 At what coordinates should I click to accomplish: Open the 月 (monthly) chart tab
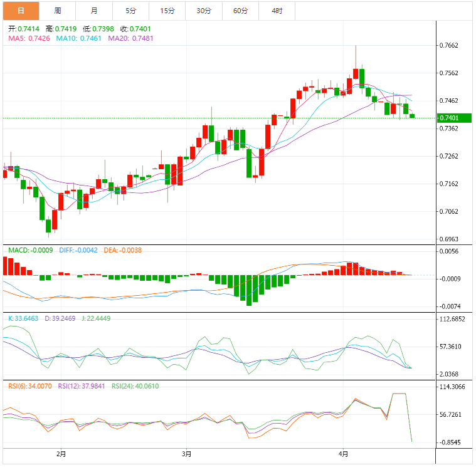[x=94, y=11]
